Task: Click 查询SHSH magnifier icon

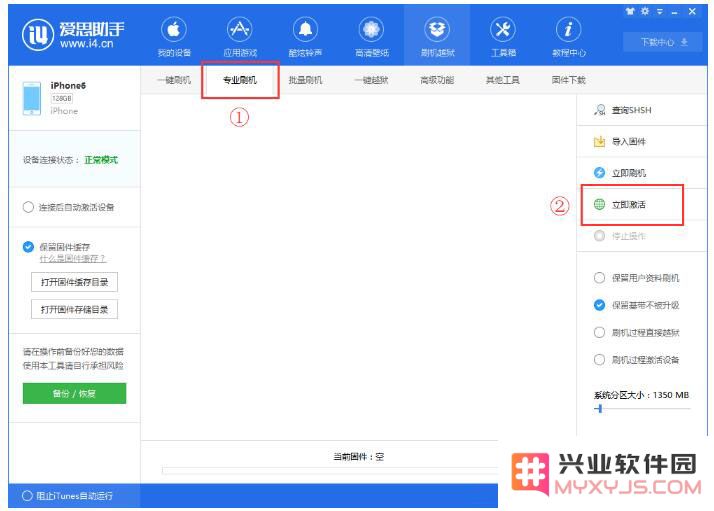Action: point(600,110)
